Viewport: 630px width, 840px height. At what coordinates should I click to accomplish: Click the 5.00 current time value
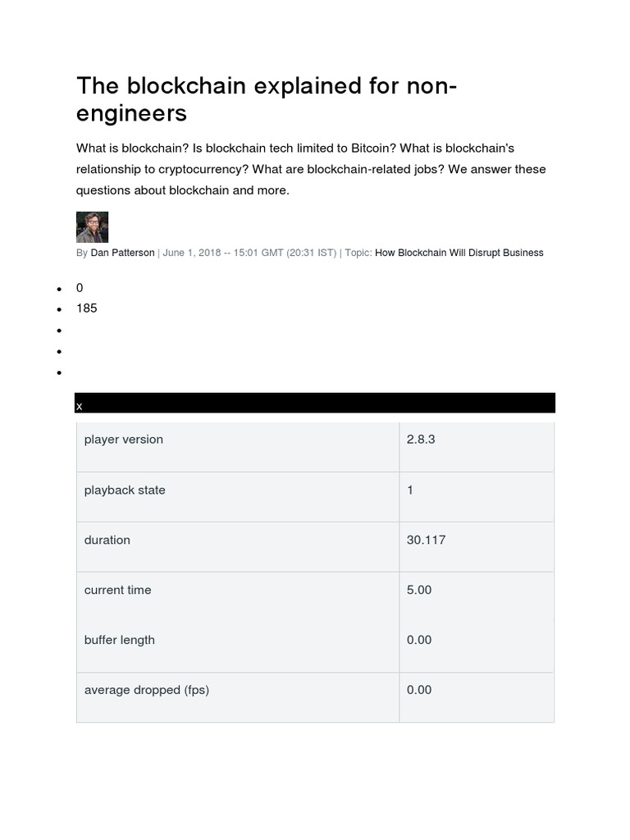pos(419,591)
